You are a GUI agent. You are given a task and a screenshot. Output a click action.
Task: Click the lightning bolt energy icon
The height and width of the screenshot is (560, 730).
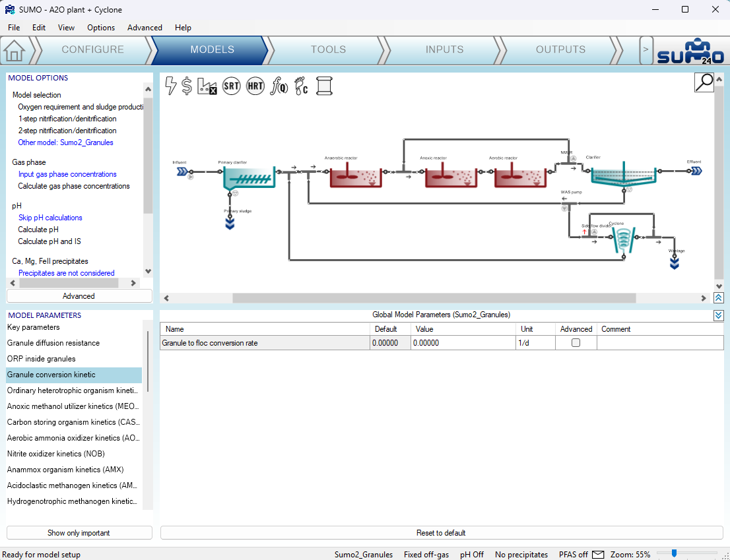pos(171,86)
